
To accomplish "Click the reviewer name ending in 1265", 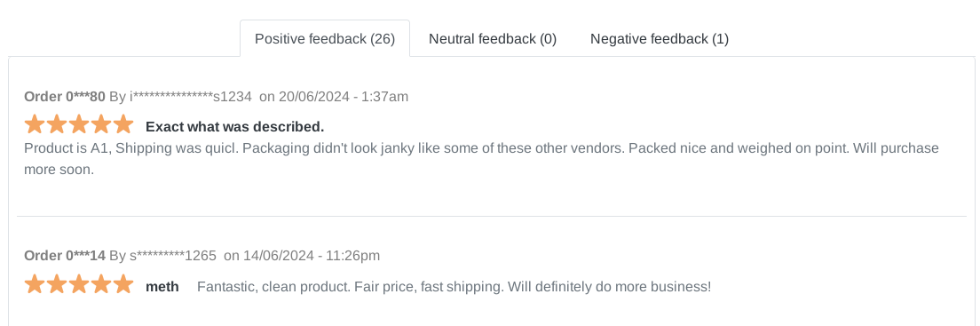I will point(173,255).
